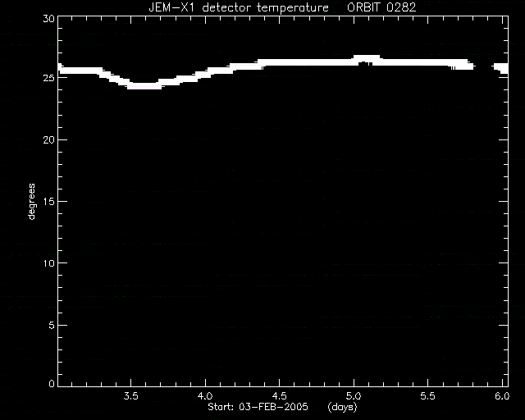Click the 0 y-axis tick label
Image resolution: width=525 pixels, height=420 pixels.
point(52,383)
